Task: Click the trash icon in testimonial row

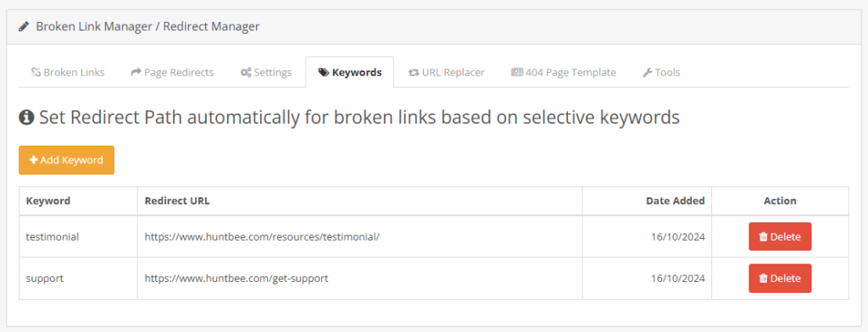Action: click(x=764, y=237)
